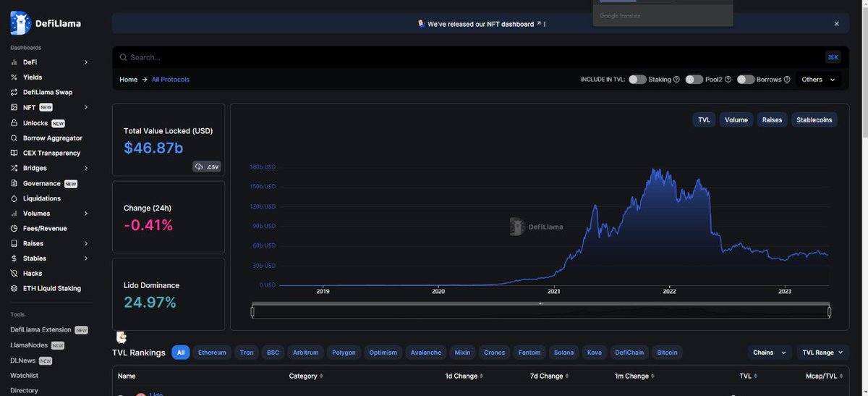The width and height of the screenshot is (868, 396).
Task: Click the ETH Liquid Staking icon
Action: coord(14,289)
